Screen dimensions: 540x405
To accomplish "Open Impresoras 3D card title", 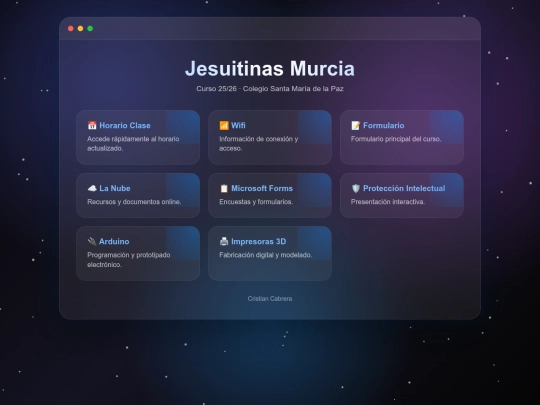I will click(x=259, y=241).
